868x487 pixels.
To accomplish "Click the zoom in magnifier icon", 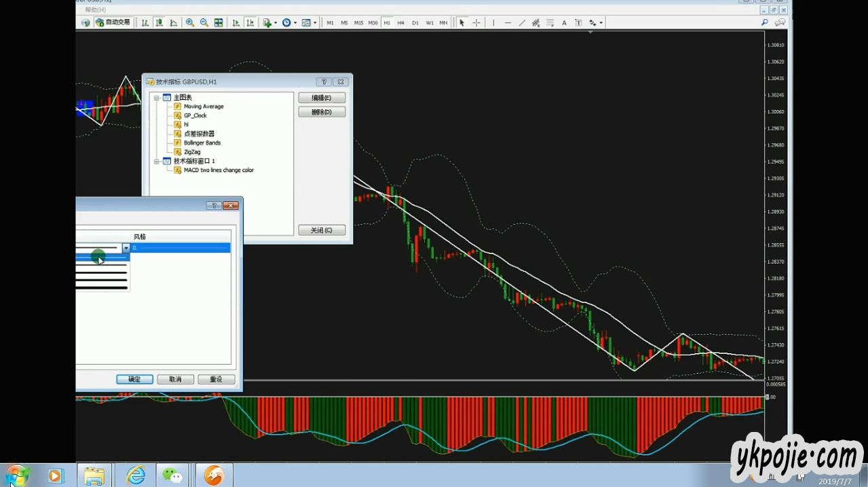I will pos(190,22).
